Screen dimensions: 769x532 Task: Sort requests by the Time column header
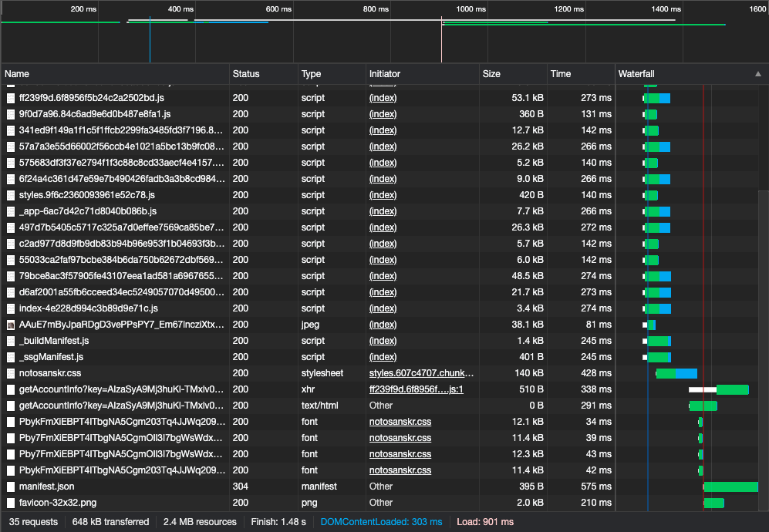pyautogui.click(x=578, y=74)
